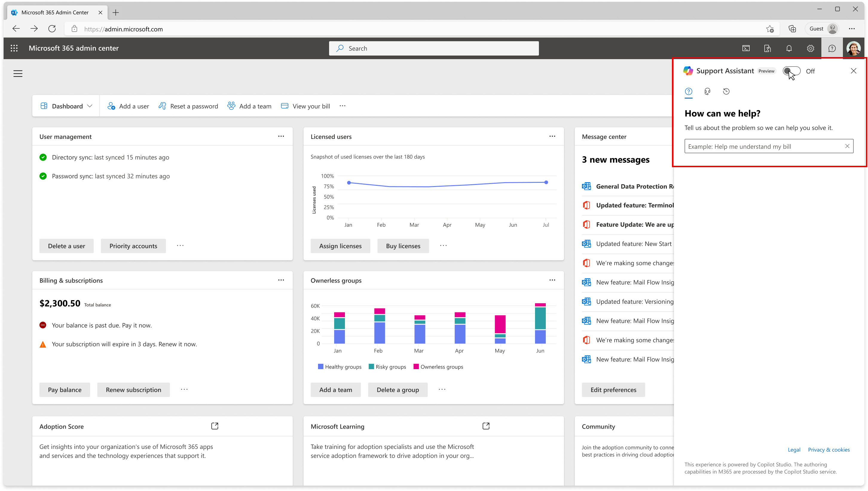Open the navigation hamburger menu
This screenshot has width=868, height=491.
click(x=18, y=73)
